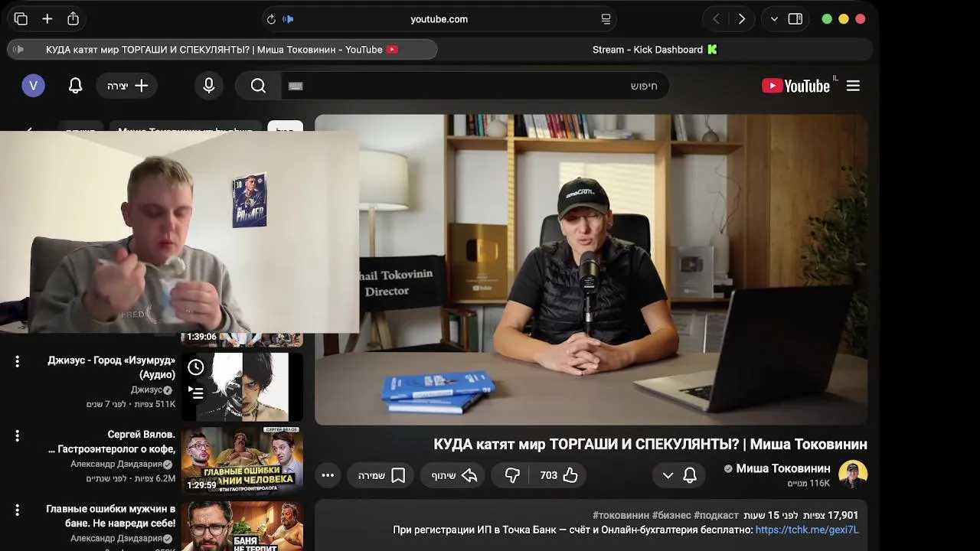Start voice search with microphone

point(208,86)
